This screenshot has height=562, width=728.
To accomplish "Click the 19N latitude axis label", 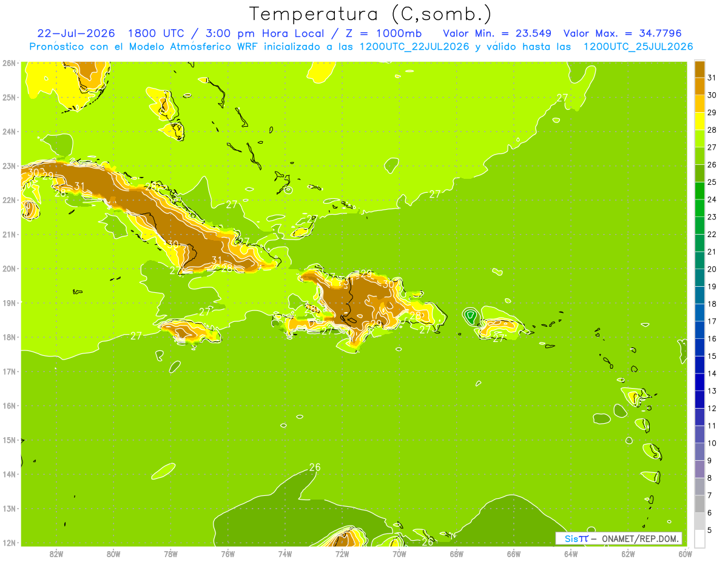I will point(9,303).
